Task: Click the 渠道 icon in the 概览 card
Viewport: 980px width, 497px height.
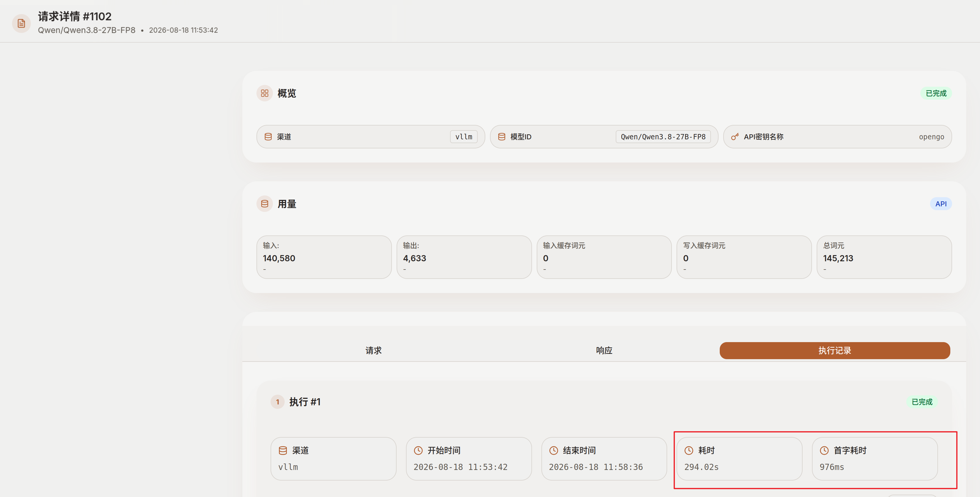Action: coord(268,137)
